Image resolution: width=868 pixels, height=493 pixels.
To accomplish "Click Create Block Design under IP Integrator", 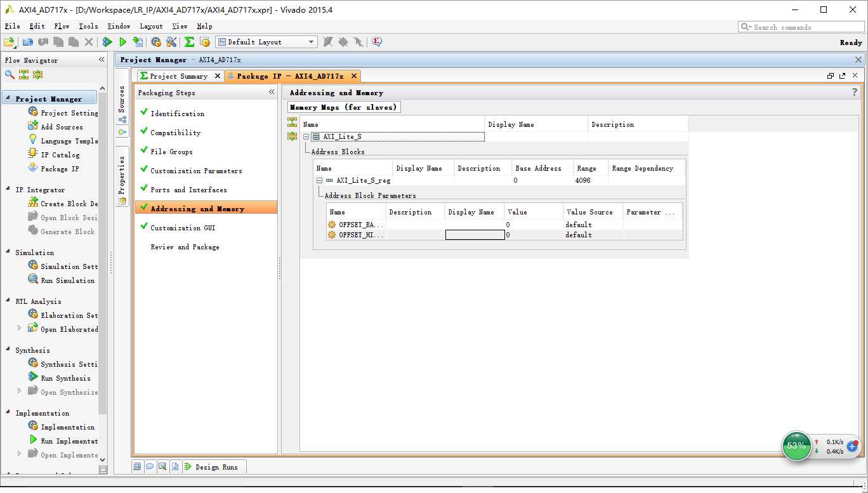I will pos(69,204).
